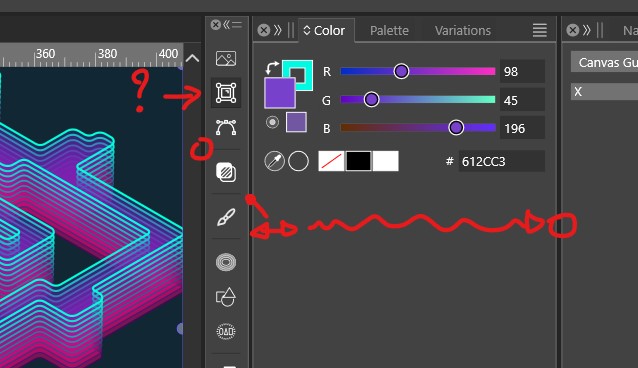Click the R channel slider handle

click(401, 71)
